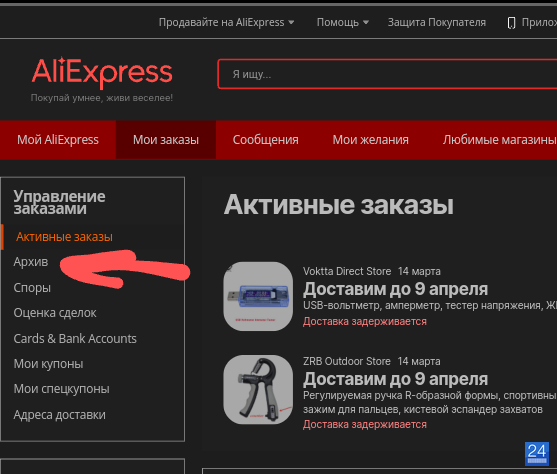This screenshot has width=557, height=474.
Task: Select Оценка сделок in sidebar
Action: (x=55, y=313)
